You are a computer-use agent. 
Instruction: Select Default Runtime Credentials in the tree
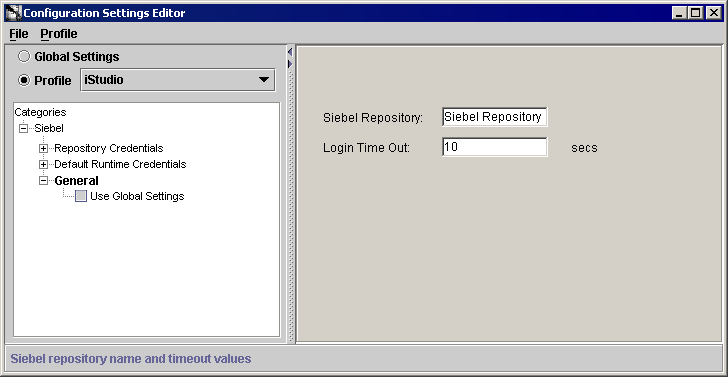click(x=120, y=164)
